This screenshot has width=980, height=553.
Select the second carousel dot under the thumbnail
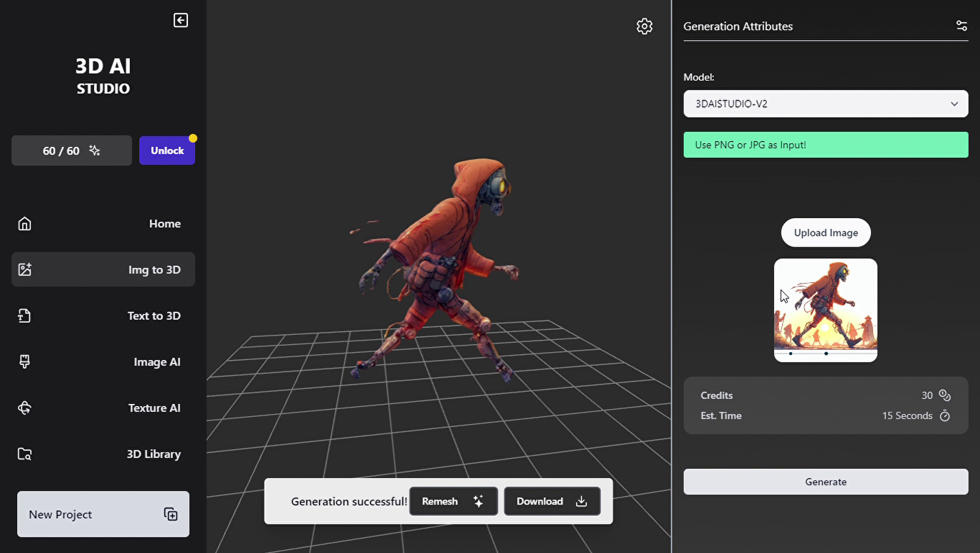pyautogui.click(x=825, y=353)
